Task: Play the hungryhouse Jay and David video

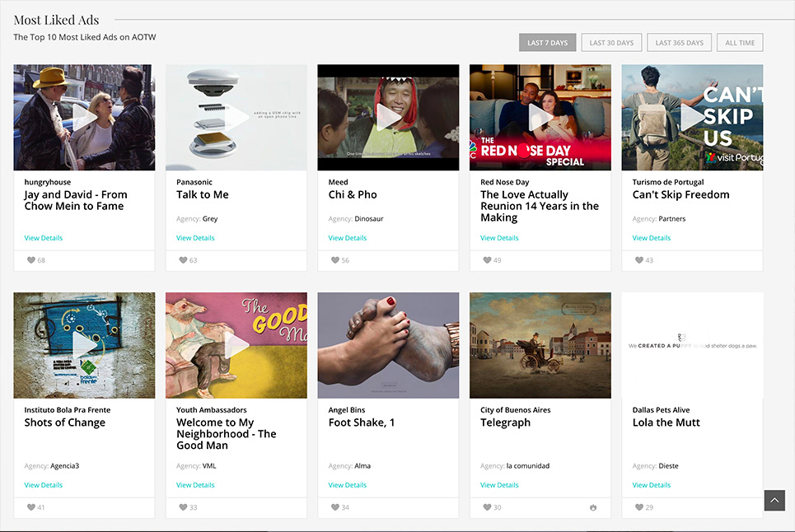Action: (84, 118)
